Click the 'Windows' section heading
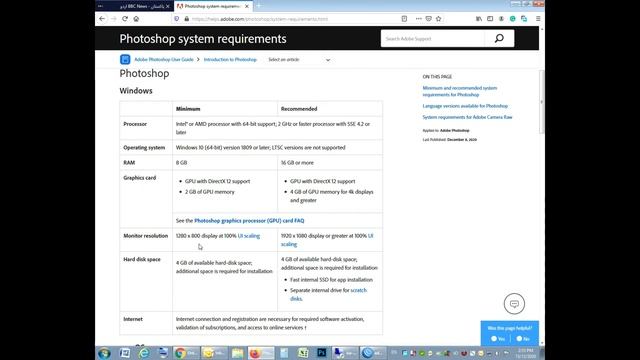The height and width of the screenshot is (360, 640). [136, 91]
